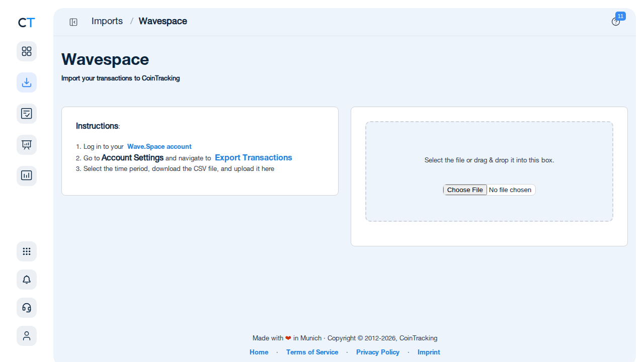
Task: Open the Terms of Service footer link
Action: tap(312, 352)
